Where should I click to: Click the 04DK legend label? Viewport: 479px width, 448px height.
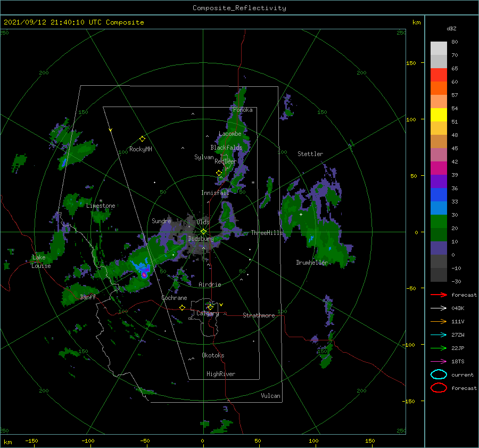[x=458, y=308]
